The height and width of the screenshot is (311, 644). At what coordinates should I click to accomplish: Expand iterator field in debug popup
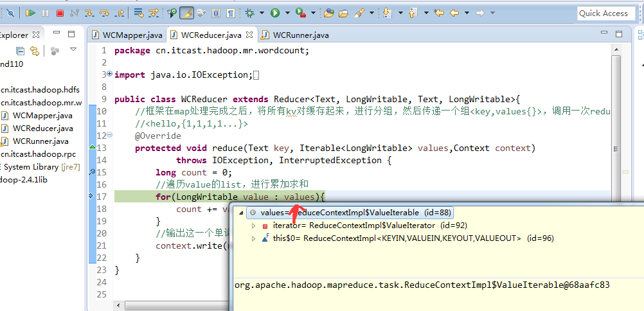pos(254,226)
